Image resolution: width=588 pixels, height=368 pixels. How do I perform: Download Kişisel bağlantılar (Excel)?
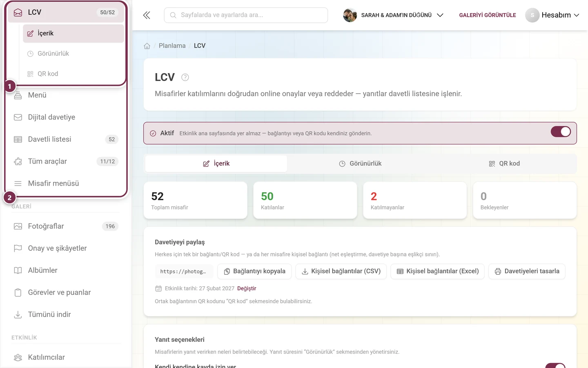(x=438, y=272)
